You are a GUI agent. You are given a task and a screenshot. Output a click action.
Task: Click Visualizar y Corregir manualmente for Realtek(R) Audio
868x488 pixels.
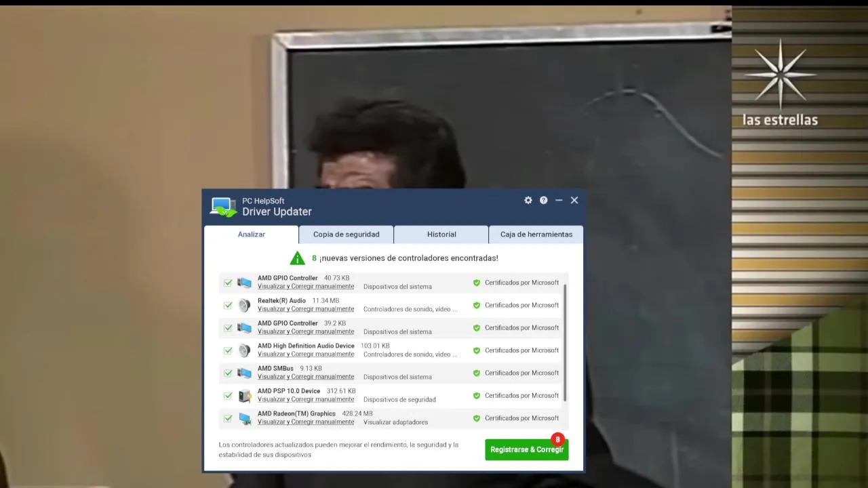306,309
